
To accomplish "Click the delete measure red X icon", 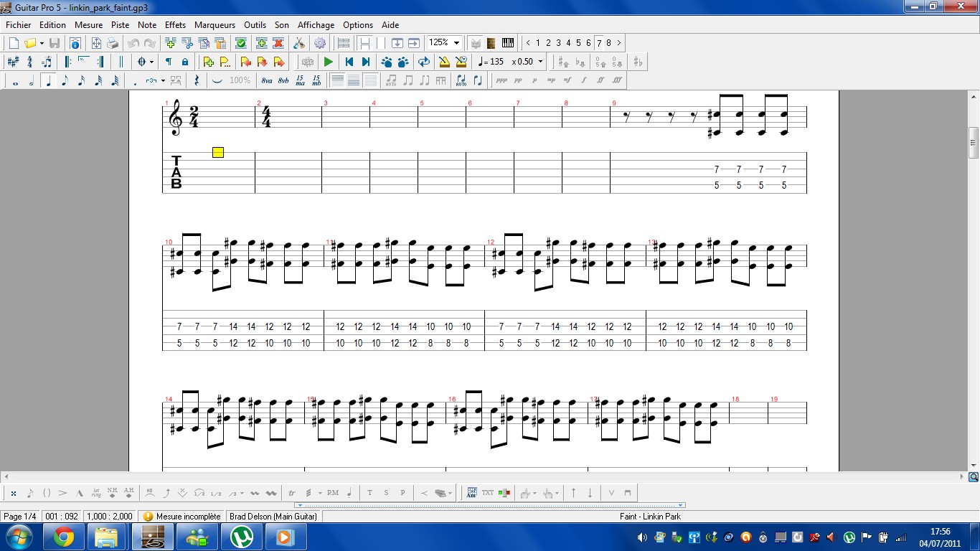I will (x=278, y=43).
